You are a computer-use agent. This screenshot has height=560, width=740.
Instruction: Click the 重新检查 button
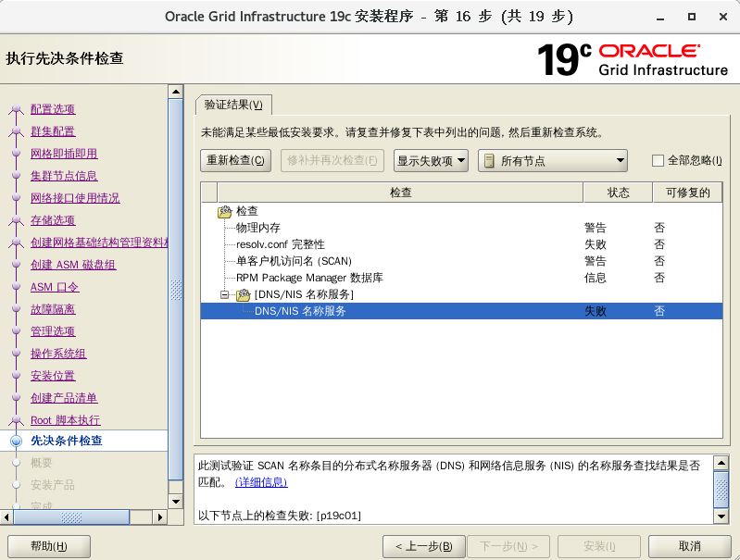point(235,160)
